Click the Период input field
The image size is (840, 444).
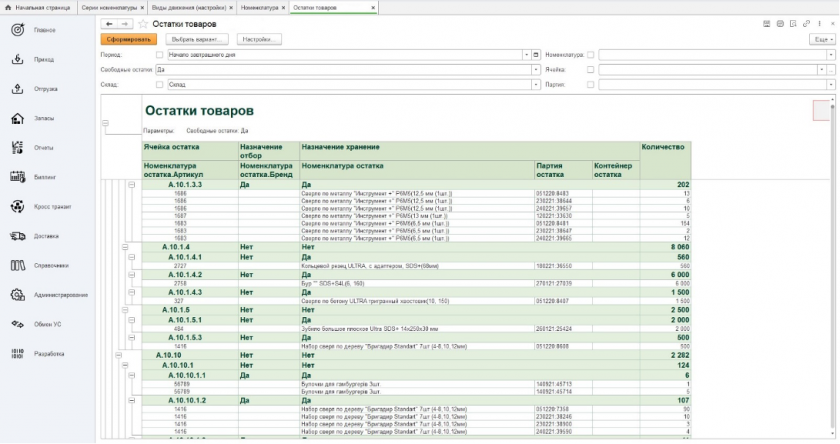[x=345, y=55]
